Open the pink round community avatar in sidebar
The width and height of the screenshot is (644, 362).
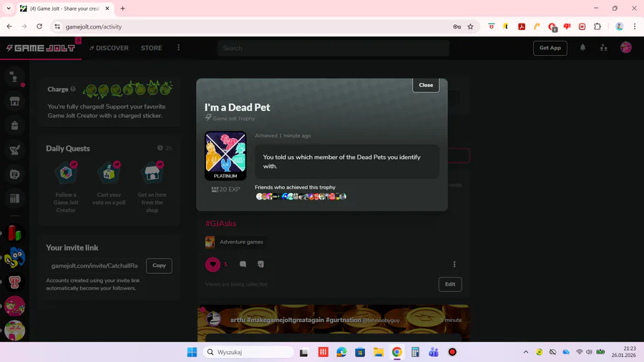tap(15, 306)
